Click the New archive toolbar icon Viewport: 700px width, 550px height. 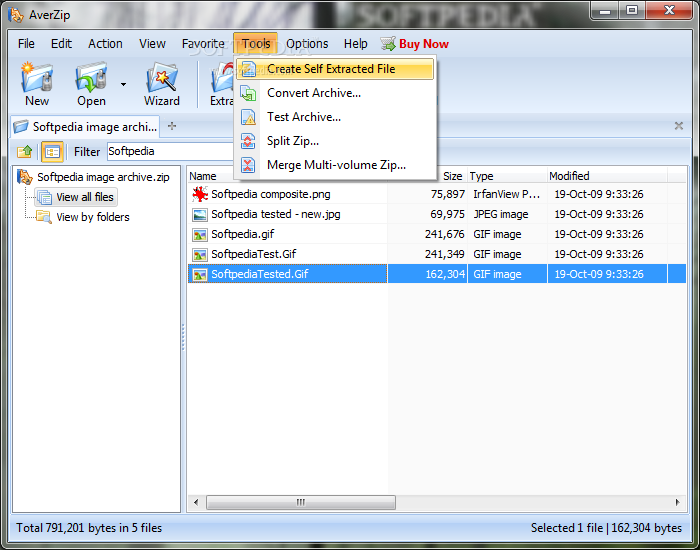(x=37, y=77)
